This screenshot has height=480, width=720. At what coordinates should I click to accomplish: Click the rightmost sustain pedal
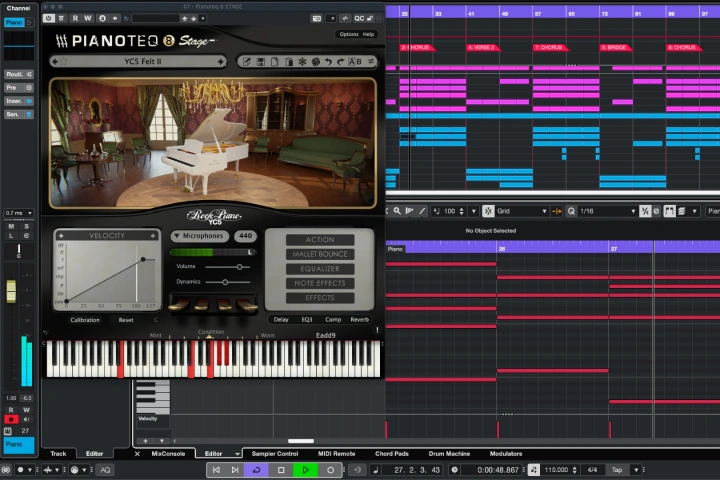pos(246,305)
